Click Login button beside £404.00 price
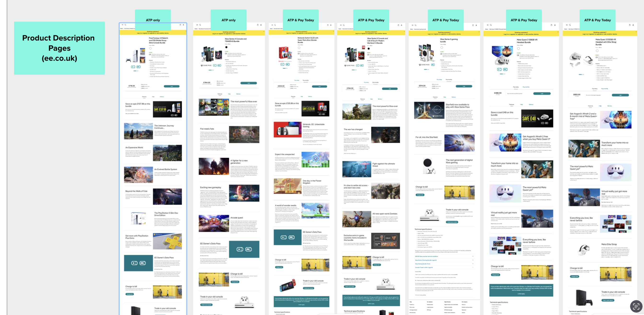 pyautogui.click(x=320, y=86)
